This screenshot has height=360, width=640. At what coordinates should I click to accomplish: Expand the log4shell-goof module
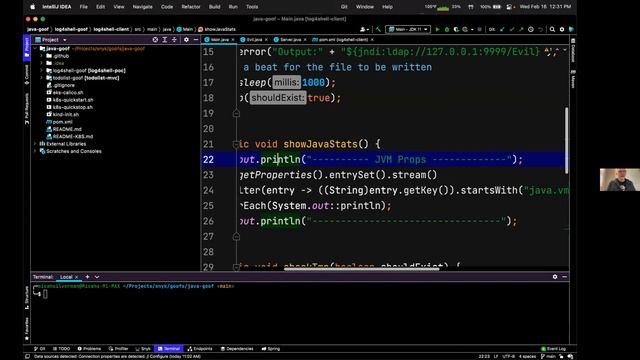(42, 71)
